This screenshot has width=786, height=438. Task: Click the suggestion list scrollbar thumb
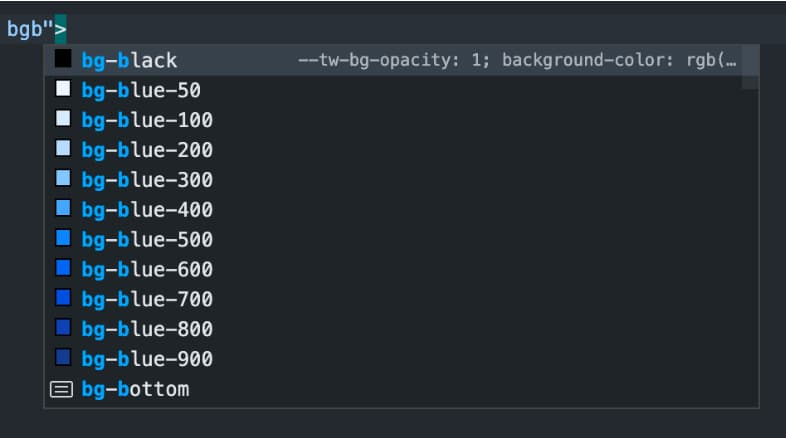point(750,68)
